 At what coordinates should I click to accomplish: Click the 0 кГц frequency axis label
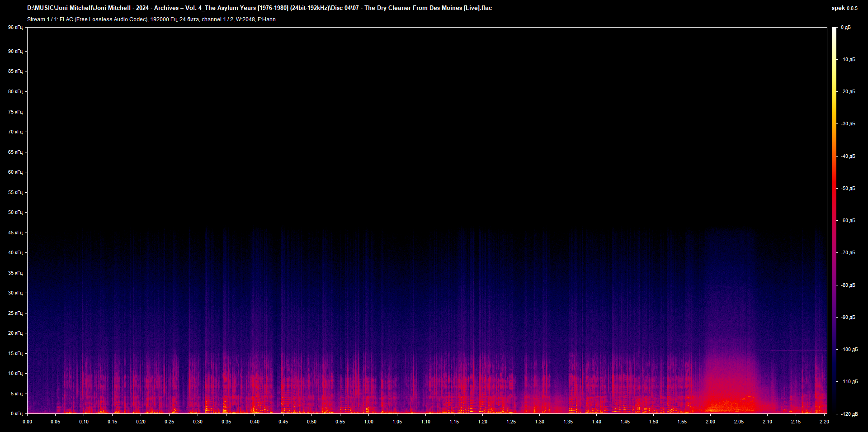click(16, 413)
